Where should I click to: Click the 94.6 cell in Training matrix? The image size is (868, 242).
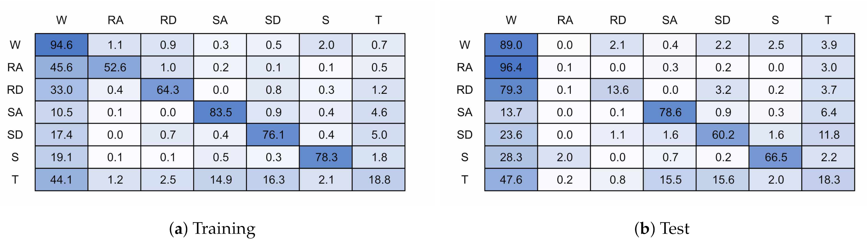click(61, 45)
